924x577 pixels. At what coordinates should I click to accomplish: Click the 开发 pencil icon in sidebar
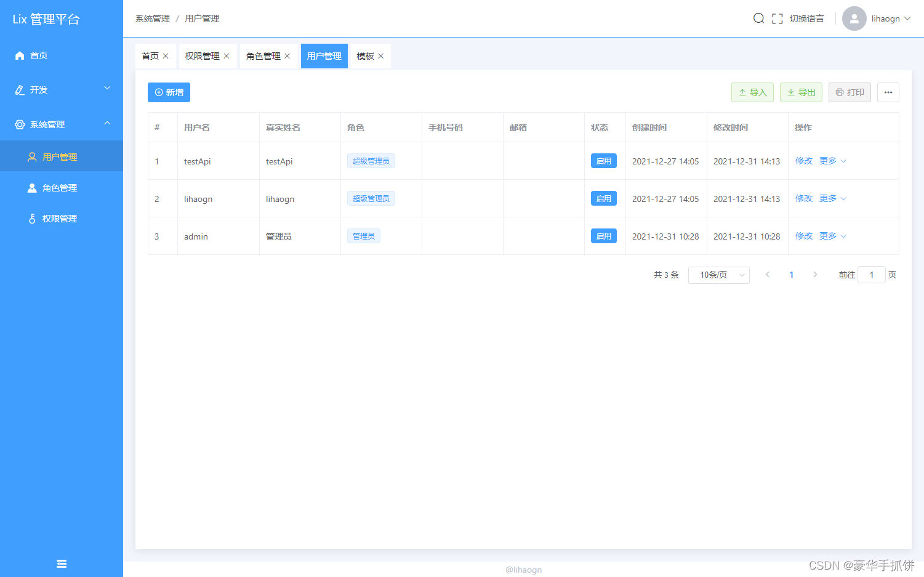20,90
